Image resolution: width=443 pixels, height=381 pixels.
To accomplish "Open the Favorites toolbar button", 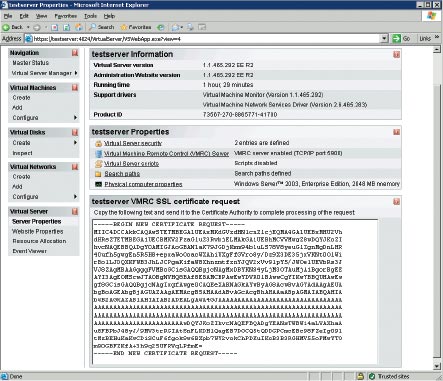I will (136, 27).
